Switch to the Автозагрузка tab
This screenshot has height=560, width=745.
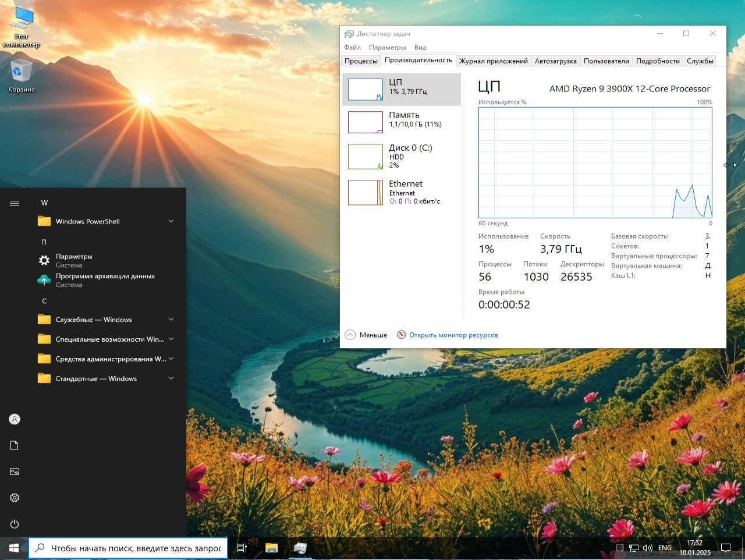coord(556,61)
